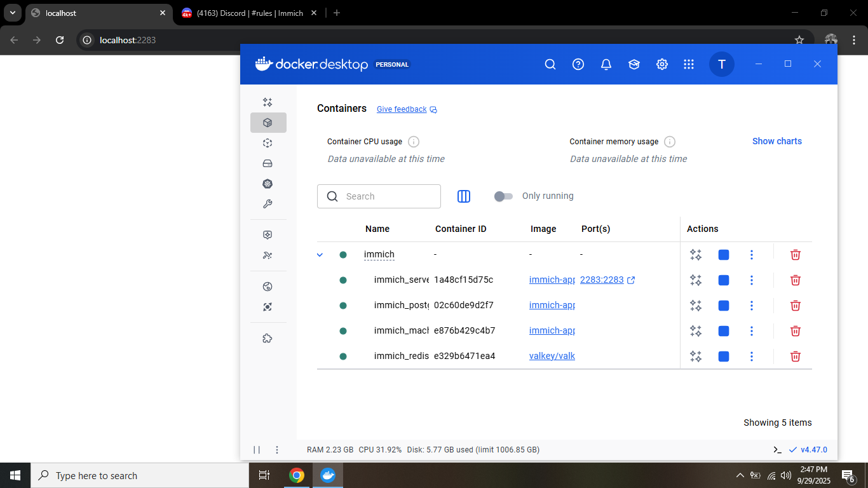Click the Docker version v4.47.0 indicator
Screen dimensions: 868x488
click(x=808, y=450)
